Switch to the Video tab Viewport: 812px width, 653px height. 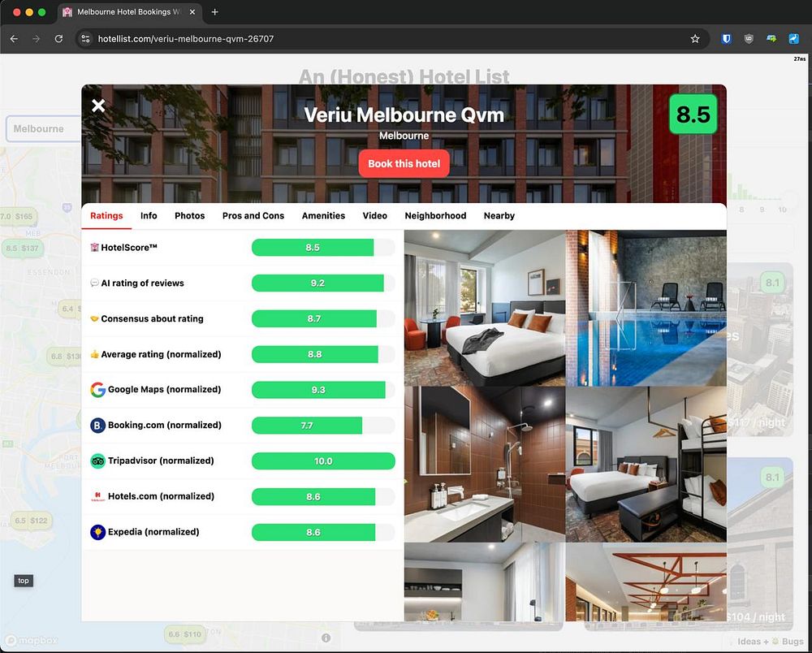[375, 215]
